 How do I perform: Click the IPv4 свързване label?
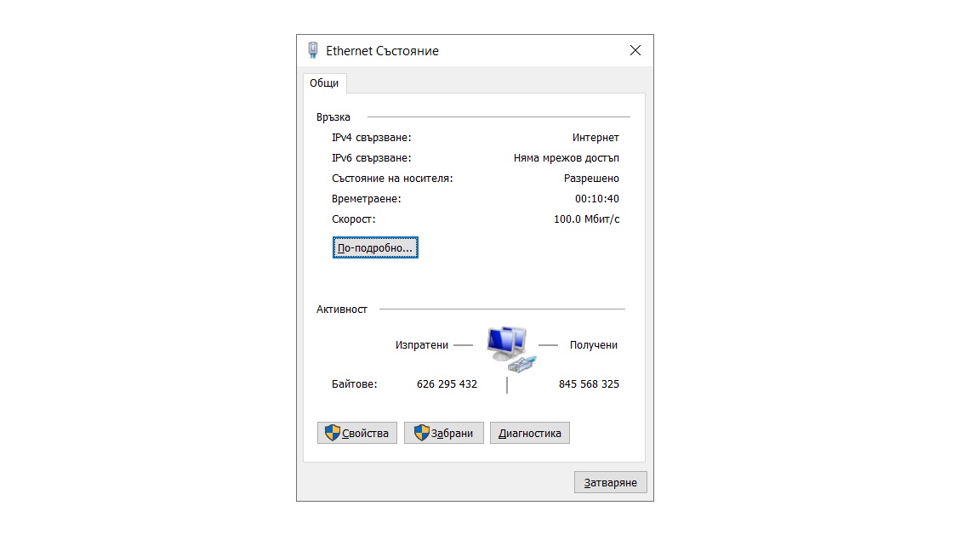pyautogui.click(x=371, y=138)
